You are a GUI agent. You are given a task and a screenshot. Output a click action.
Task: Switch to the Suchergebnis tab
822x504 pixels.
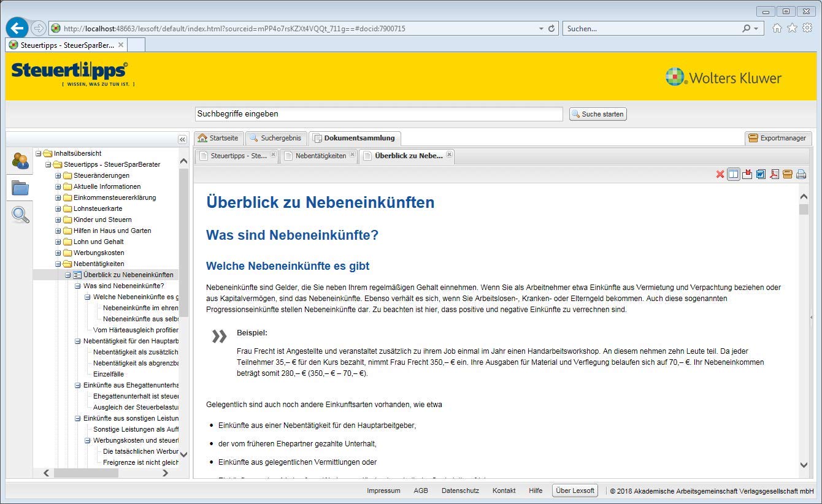(275, 138)
